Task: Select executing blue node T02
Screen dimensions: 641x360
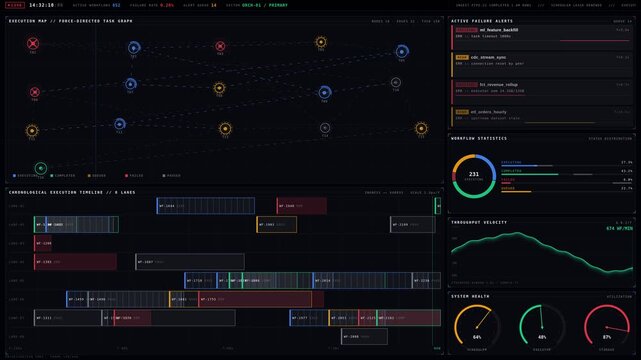Action: [134, 48]
